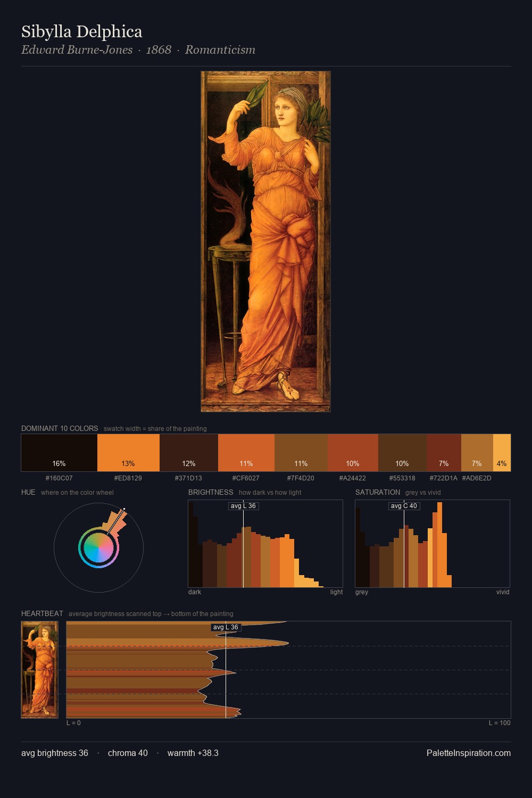Viewport: 532px width, 798px height.
Task: Click the Edward Burne-Jones artist name
Action: (77, 49)
